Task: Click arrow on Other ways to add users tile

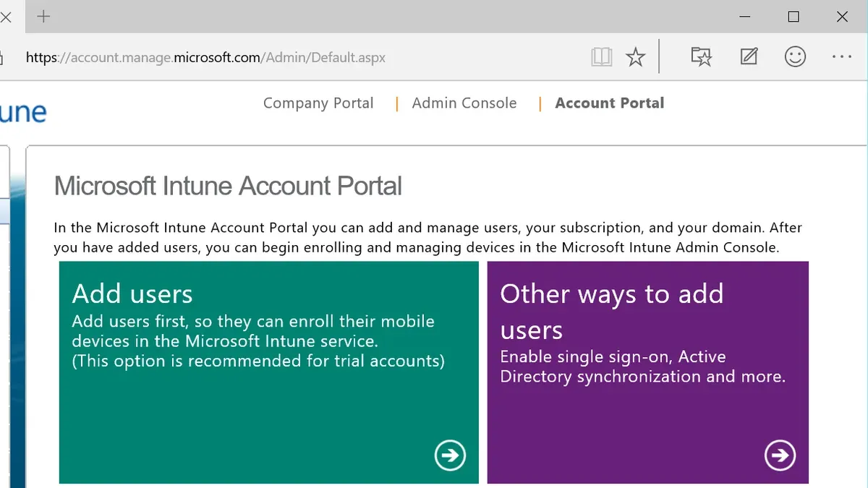Action: (x=780, y=455)
